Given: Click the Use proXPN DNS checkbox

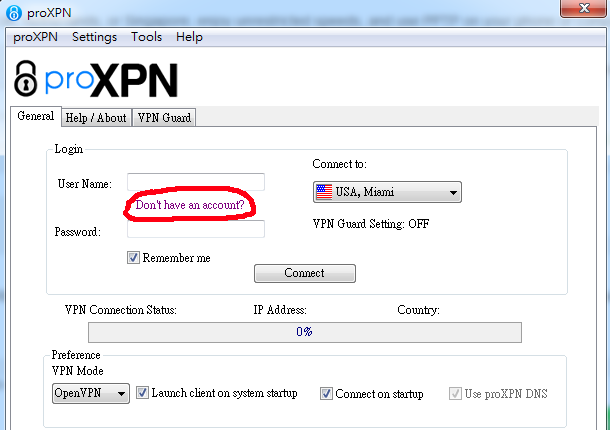Looking at the screenshot, I should [x=455, y=393].
